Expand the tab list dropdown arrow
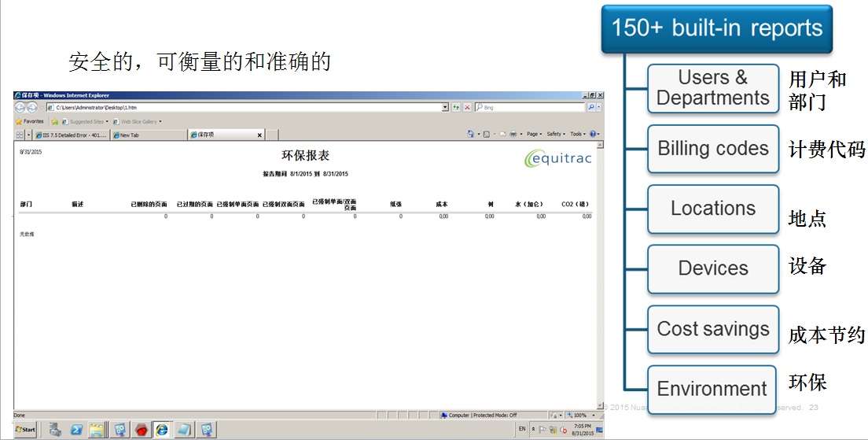This screenshot has height=440, width=868. coord(29,135)
